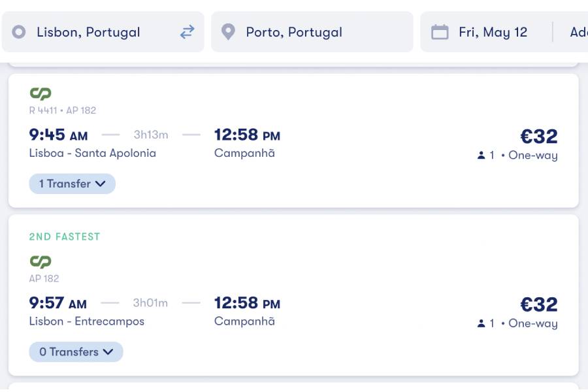Open the calendar icon for departure date
This screenshot has height=392, width=588.
tap(440, 32)
